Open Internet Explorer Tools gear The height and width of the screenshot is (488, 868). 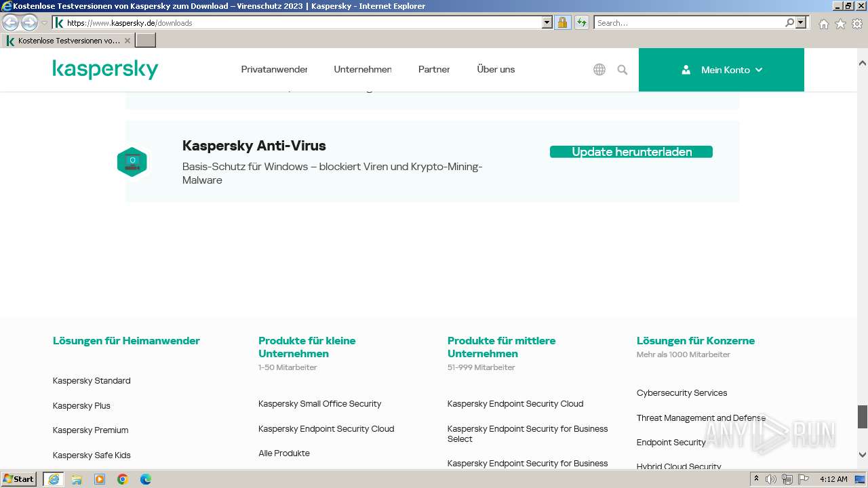(857, 24)
